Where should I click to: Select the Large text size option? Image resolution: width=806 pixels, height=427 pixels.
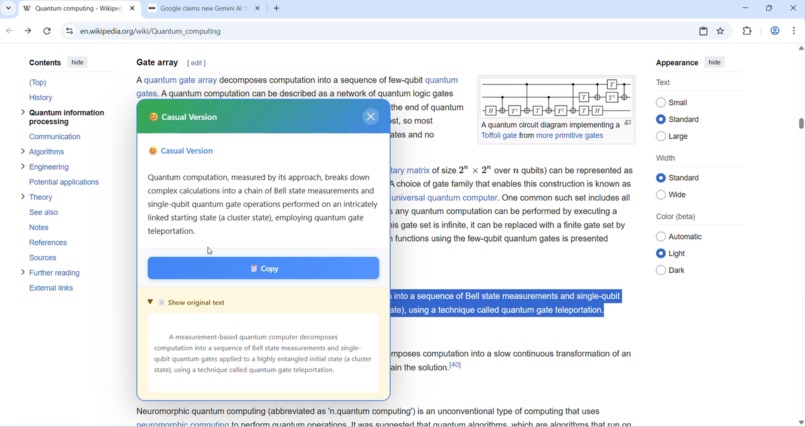tap(661, 136)
